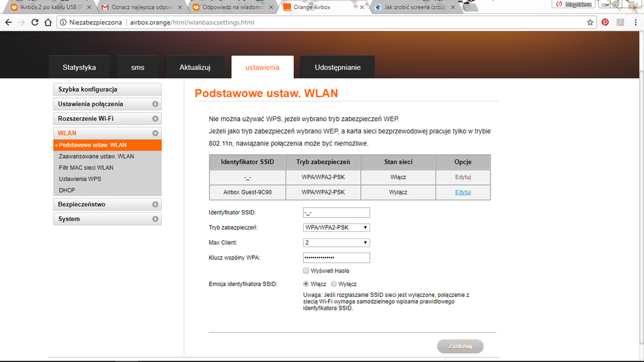Screen dimensions: 644x362
Task: Select Włącz radio for SSID broadcast
Action: [x=306, y=283]
